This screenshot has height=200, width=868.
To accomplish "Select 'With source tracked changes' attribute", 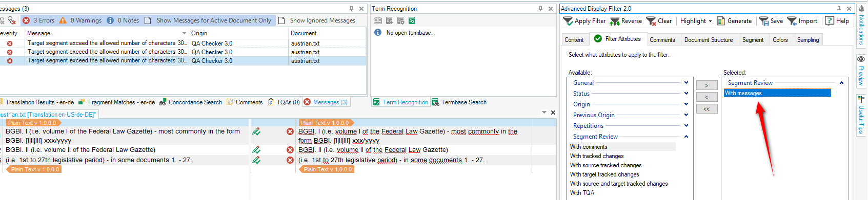I will click(622, 165).
